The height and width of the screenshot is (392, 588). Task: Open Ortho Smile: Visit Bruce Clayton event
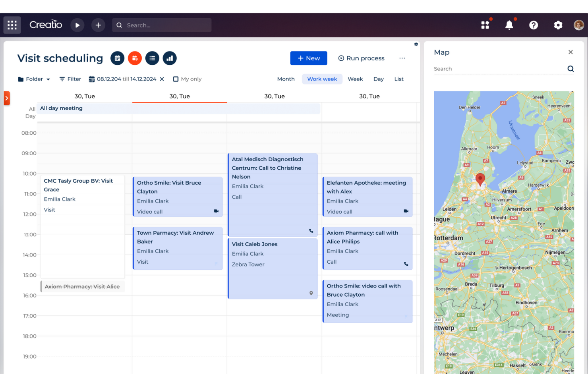coord(178,197)
